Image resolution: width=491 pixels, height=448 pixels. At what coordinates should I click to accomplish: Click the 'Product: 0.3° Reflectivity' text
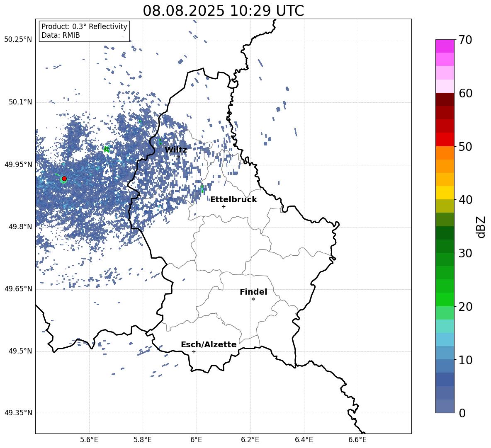(x=84, y=27)
